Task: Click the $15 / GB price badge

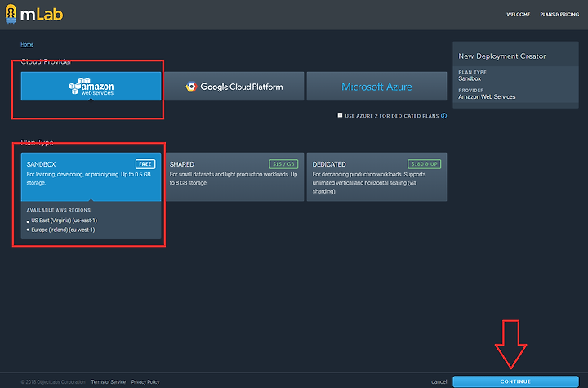Action: tap(283, 164)
